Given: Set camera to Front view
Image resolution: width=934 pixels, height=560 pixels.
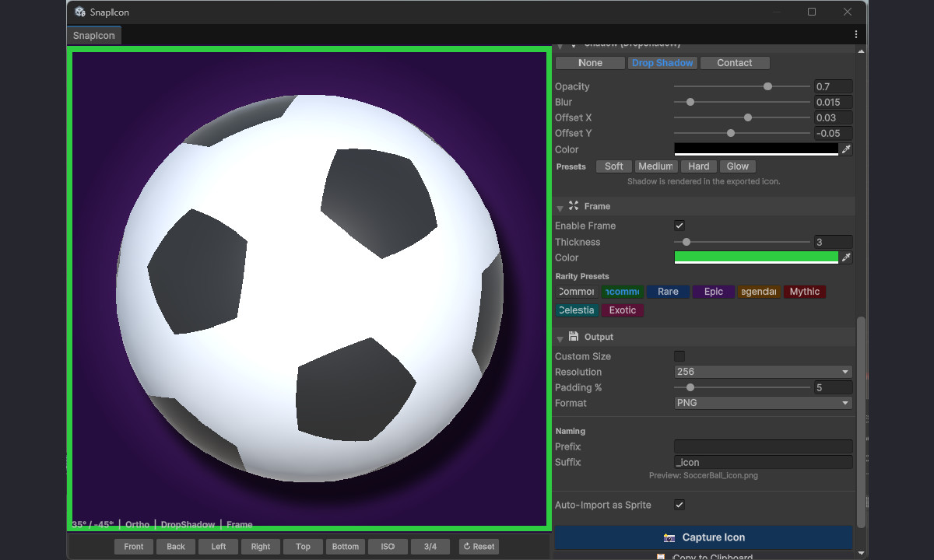Looking at the screenshot, I should (x=134, y=547).
